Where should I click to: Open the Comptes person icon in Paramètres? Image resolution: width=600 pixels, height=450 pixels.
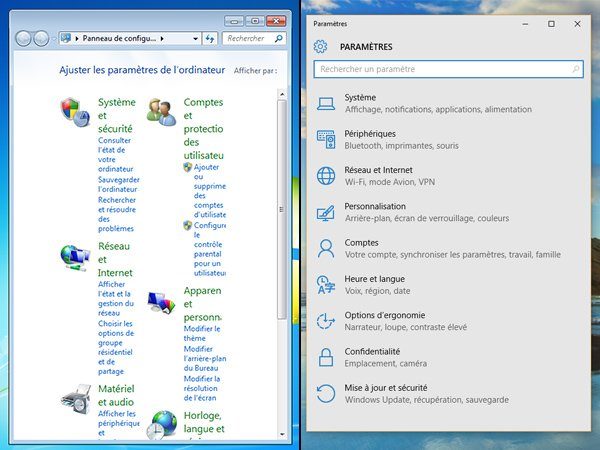pyautogui.click(x=326, y=248)
